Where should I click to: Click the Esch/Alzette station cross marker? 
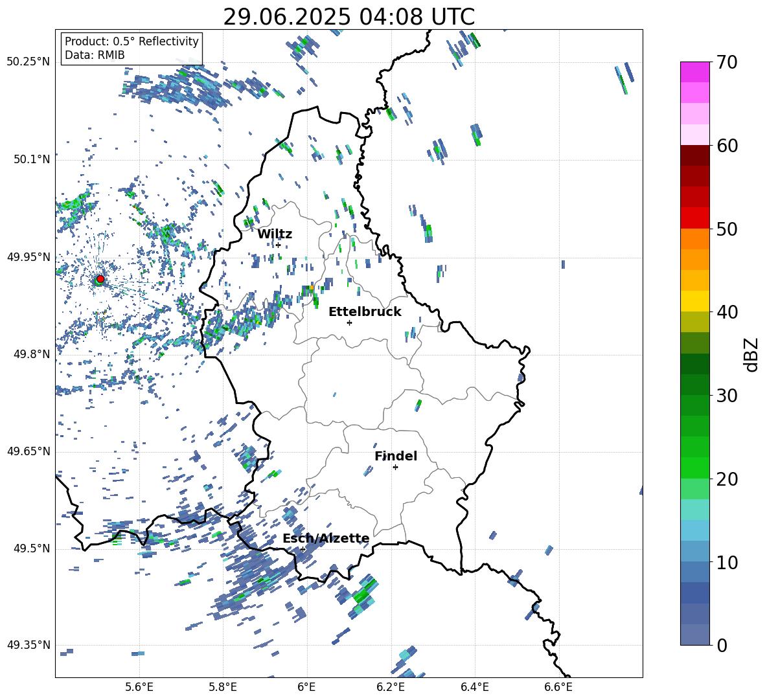tap(303, 549)
